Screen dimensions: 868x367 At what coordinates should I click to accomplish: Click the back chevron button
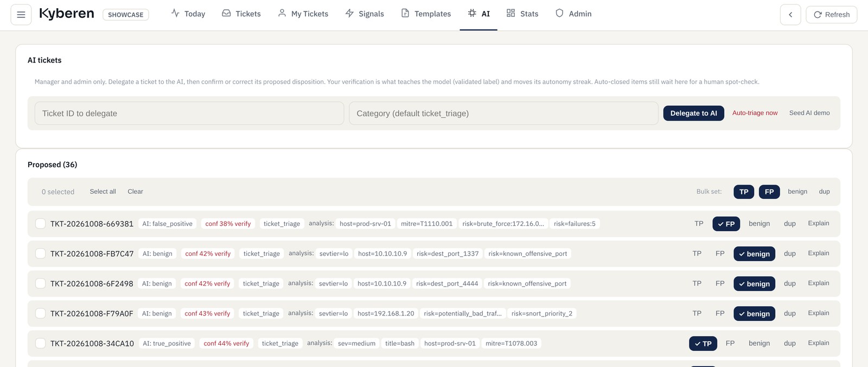tap(790, 15)
